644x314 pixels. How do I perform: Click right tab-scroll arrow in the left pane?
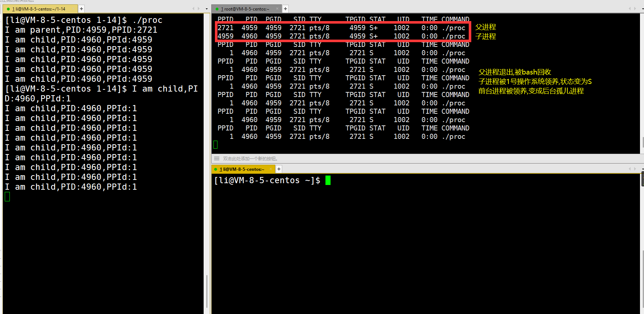tap(199, 9)
